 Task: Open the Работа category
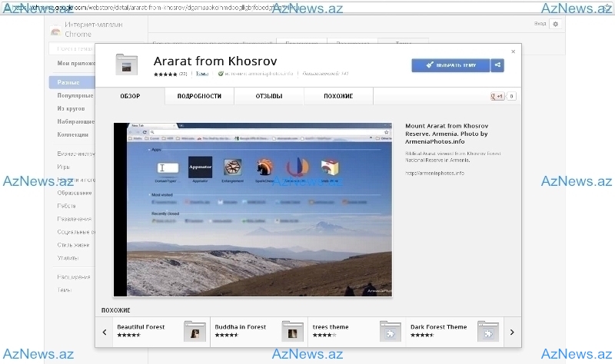pyautogui.click(x=66, y=206)
